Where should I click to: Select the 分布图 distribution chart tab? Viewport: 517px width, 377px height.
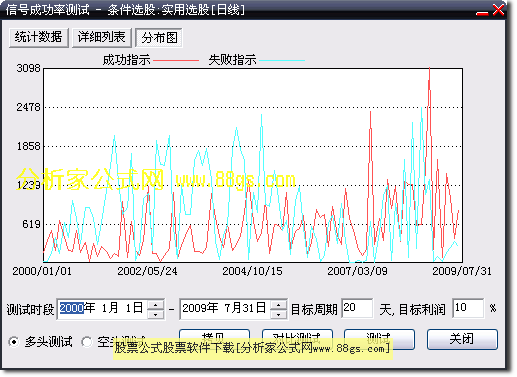(x=159, y=38)
